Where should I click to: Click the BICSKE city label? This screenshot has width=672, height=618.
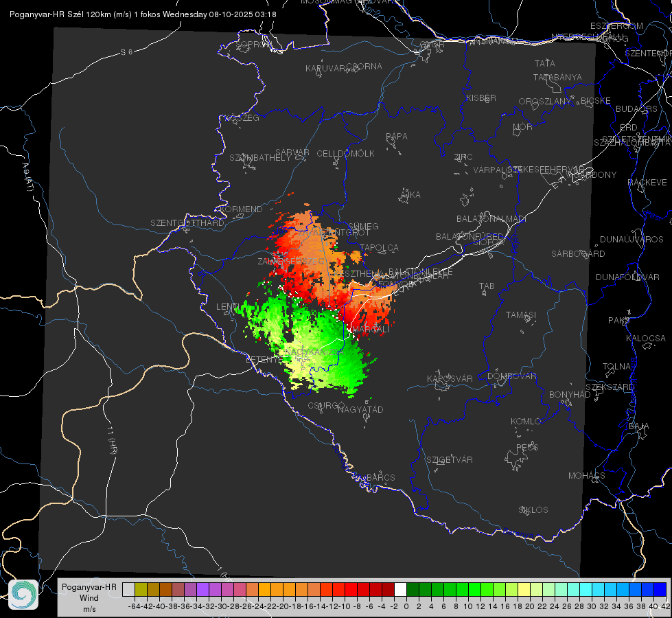pyautogui.click(x=596, y=100)
